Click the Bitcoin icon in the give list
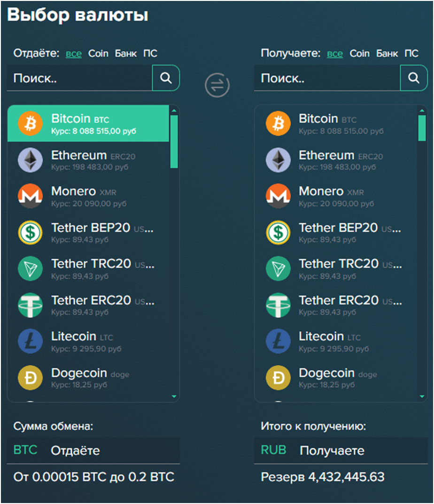Image resolution: width=434 pixels, height=504 pixels. pos(30,123)
